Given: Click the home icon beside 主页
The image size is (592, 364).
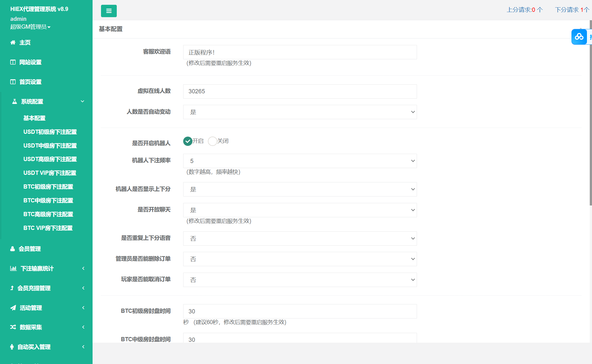Looking at the screenshot, I should (13, 42).
